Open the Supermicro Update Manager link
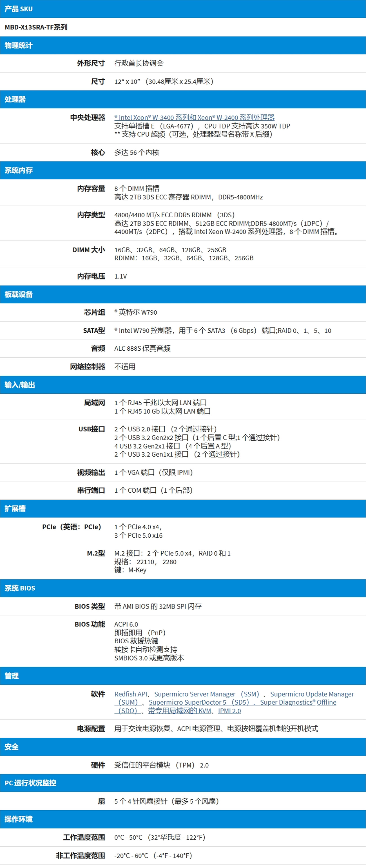This screenshot has width=366, height=868. point(312,694)
